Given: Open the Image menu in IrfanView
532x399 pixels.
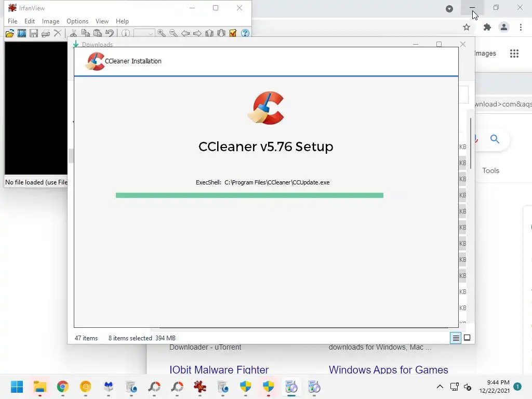Looking at the screenshot, I should [50, 21].
